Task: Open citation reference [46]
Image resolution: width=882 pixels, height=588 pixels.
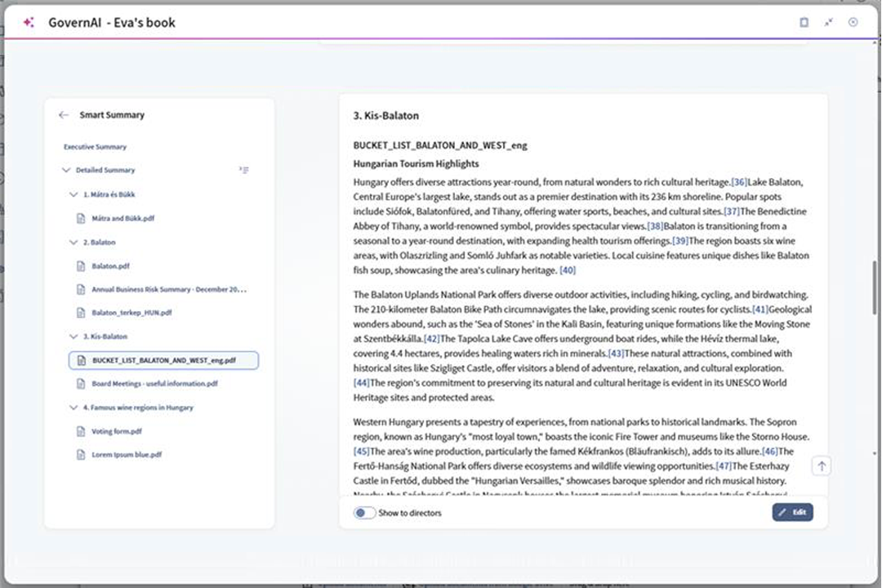Action: coord(770,452)
